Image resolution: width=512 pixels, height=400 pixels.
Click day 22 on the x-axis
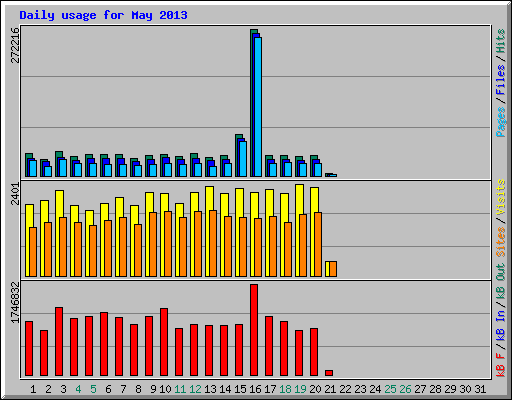345,389
